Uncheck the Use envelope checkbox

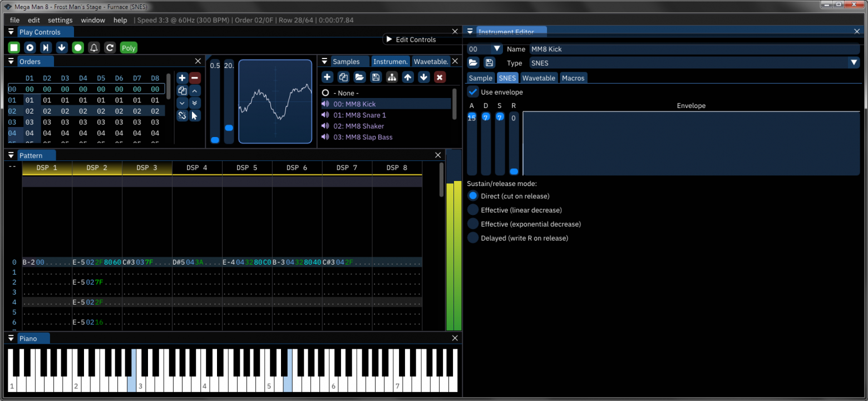(473, 92)
